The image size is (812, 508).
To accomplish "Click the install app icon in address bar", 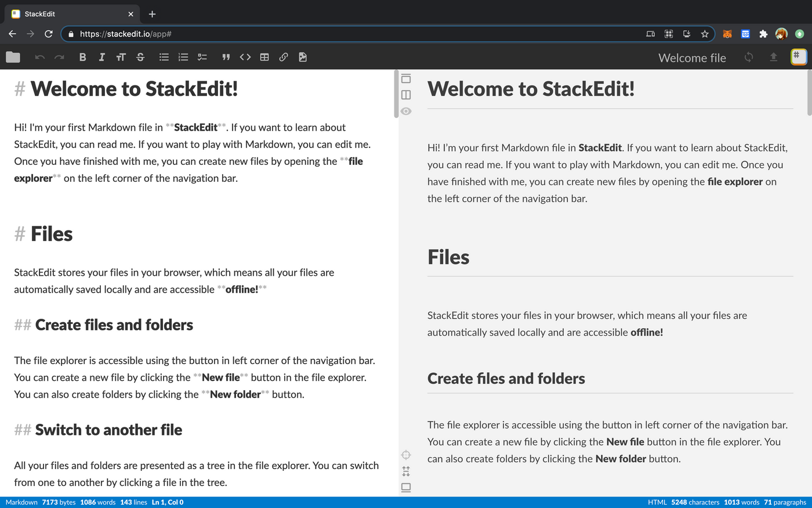I will tap(687, 34).
